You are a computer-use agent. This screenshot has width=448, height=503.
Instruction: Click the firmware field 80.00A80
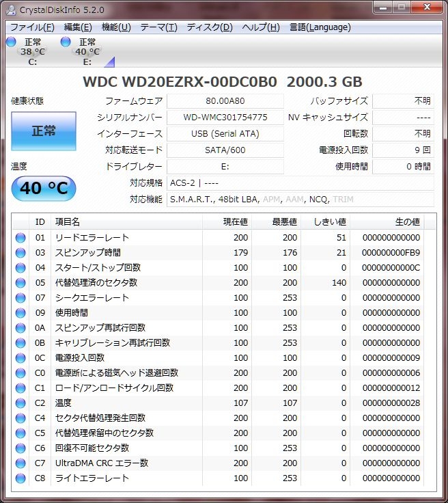coord(225,101)
